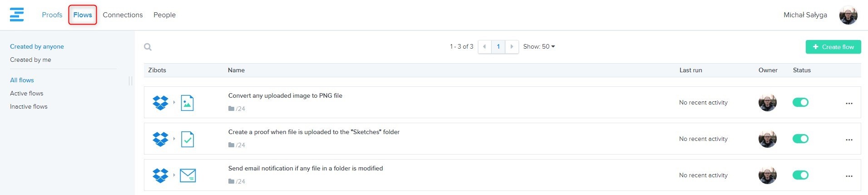Viewport: 868px width, 195px height.
Task: Toggle status of the Sketches proof flow
Action: coord(800,139)
